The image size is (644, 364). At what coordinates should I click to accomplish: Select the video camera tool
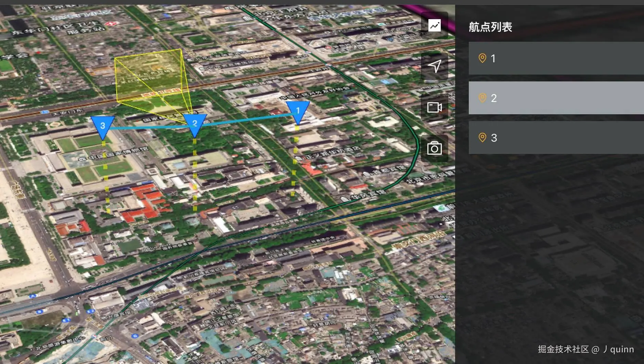point(435,107)
